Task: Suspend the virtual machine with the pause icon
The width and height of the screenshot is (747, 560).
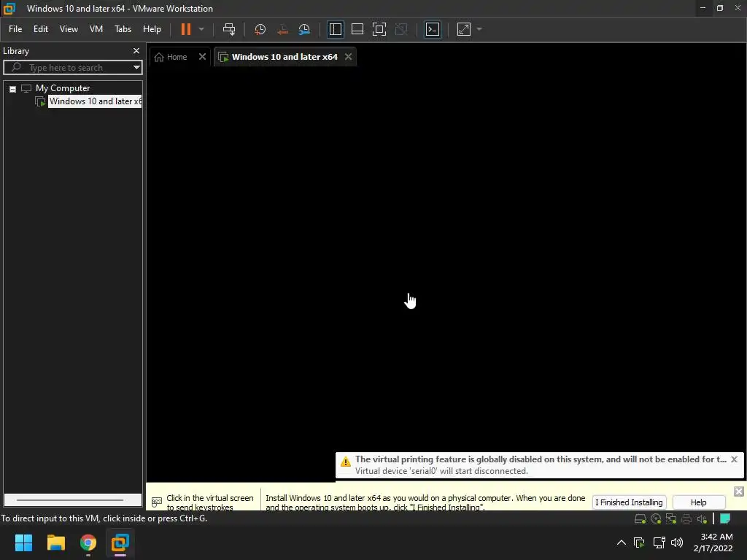Action: [x=186, y=29]
